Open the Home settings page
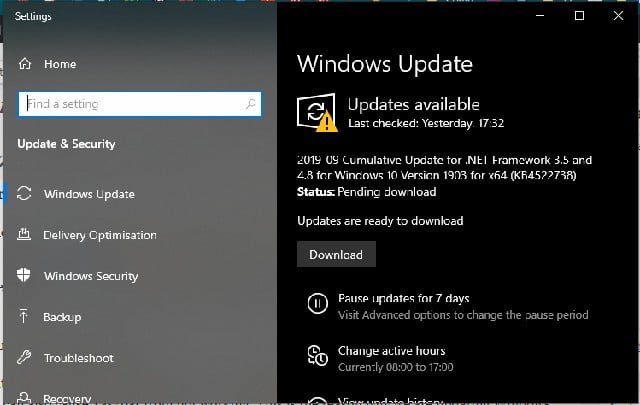This screenshot has height=405, width=640. [x=60, y=64]
